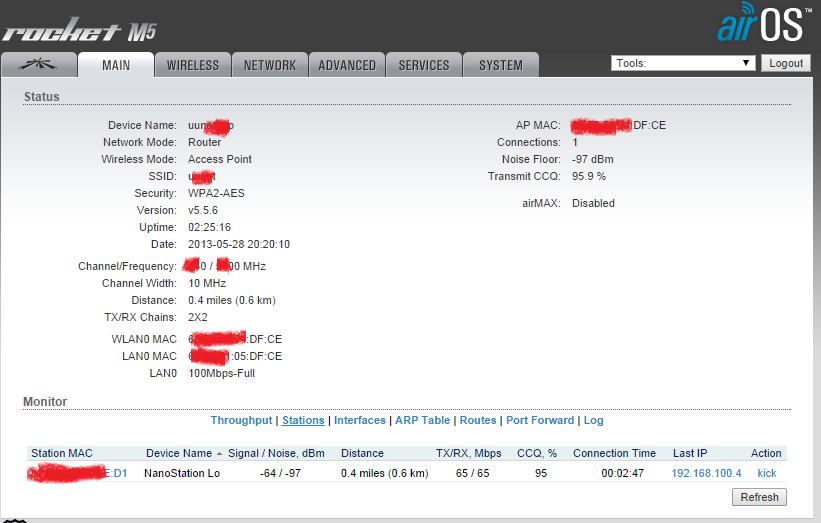Viewport: 821px width, 523px height.
Task: Open the SERVICES tab
Action: [424, 65]
